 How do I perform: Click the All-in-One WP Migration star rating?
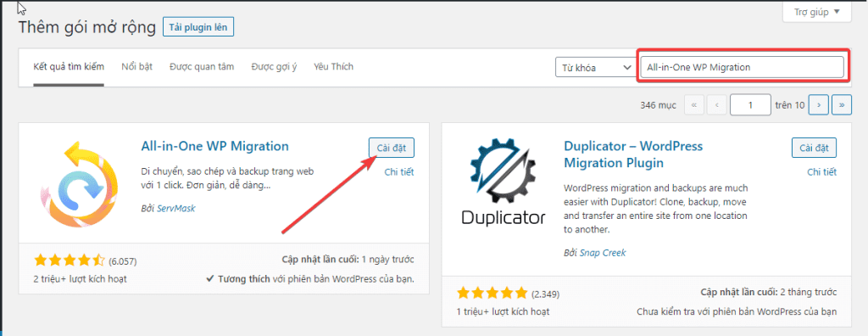[70, 260]
